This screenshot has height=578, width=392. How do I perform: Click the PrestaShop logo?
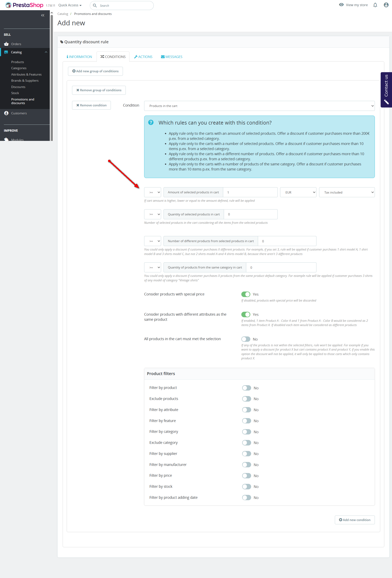24,5
